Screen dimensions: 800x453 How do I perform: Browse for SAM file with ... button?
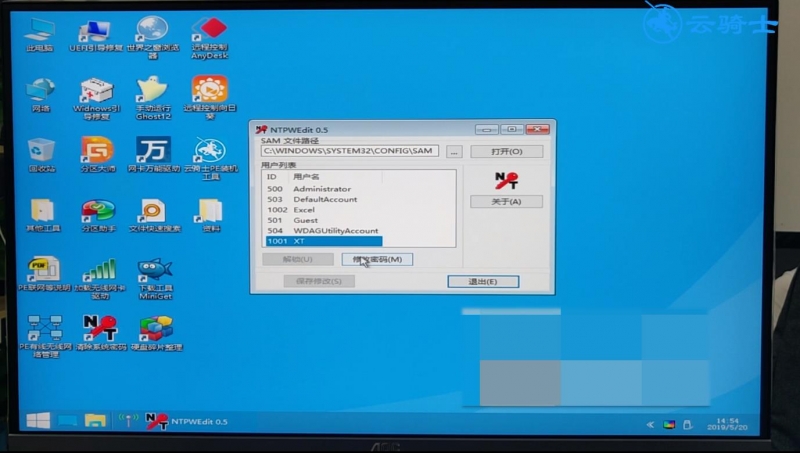point(454,152)
